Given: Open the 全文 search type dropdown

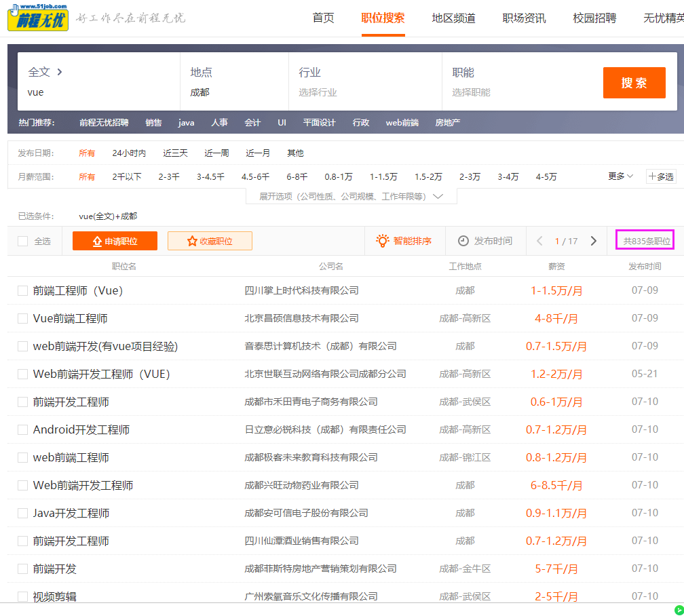Looking at the screenshot, I should click(45, 72).
